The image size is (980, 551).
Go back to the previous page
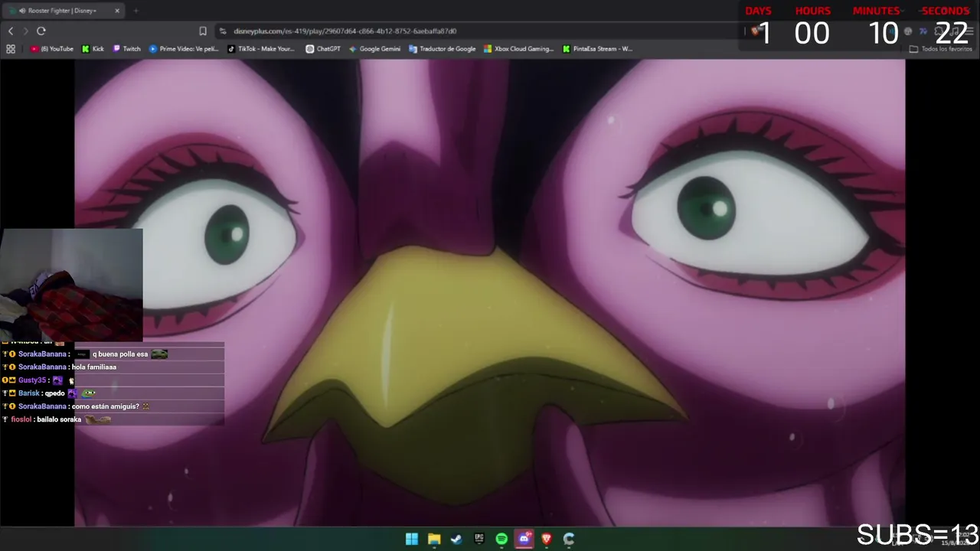tap(11, 31)
